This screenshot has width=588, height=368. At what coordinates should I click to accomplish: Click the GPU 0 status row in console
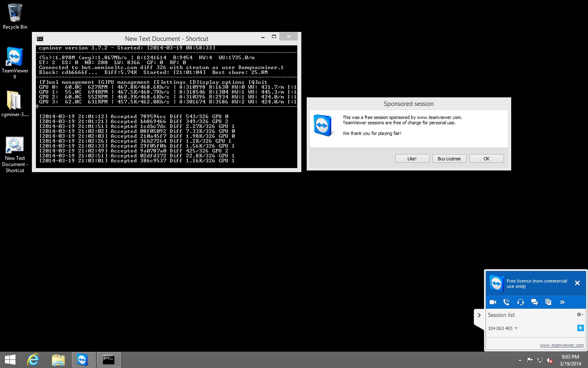point(168,87)
